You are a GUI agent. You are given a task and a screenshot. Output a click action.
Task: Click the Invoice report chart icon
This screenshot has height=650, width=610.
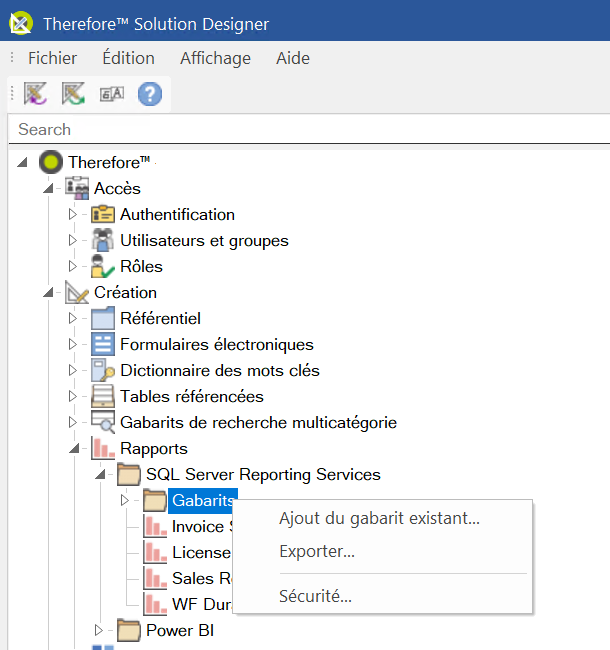[155, 526]
